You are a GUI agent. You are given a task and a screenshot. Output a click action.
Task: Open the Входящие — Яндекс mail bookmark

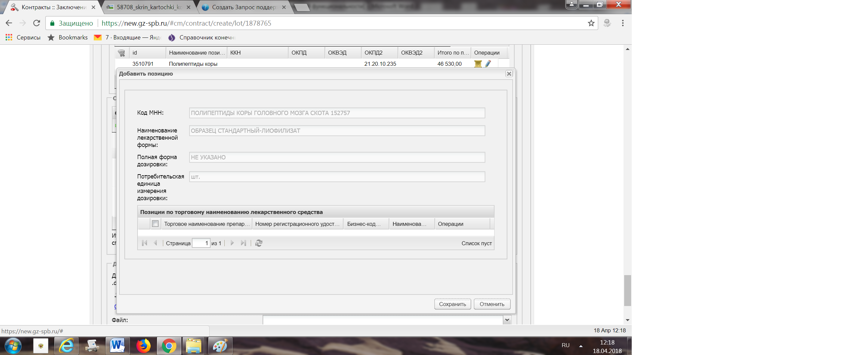click(x=128, y=37)
